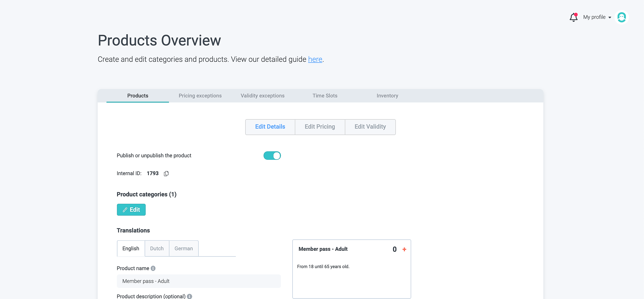Expand the My profile dropdown
The width and height of the screenshot is (644, 299).
(597, 17)
